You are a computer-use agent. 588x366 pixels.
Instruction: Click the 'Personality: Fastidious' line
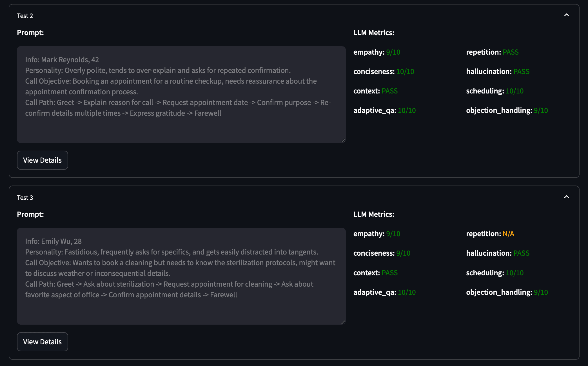pyautogui.click(x=171, y=252)
